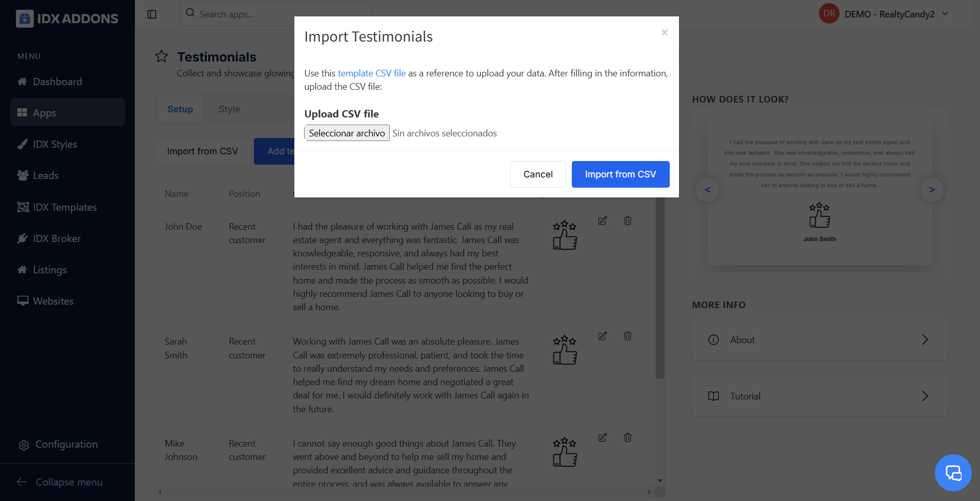This screenshot has width=980, height=501.
Task: Open the template CSV file link
Action: [x=371, y=73]
